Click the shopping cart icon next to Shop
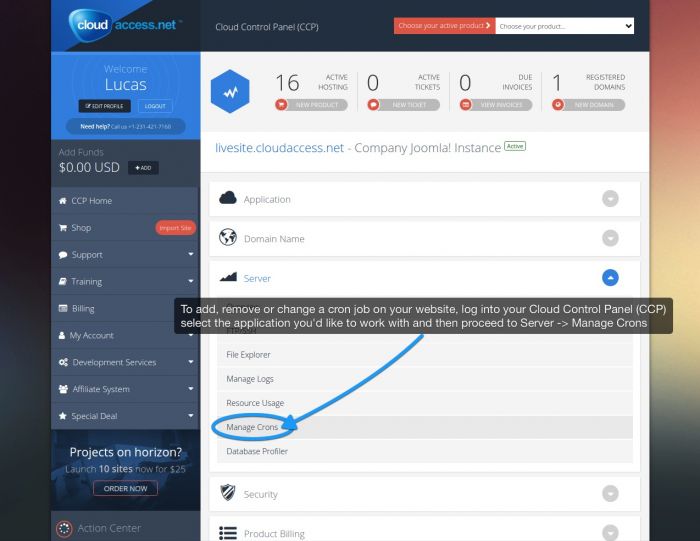700x541 pixels. point(62,228)
